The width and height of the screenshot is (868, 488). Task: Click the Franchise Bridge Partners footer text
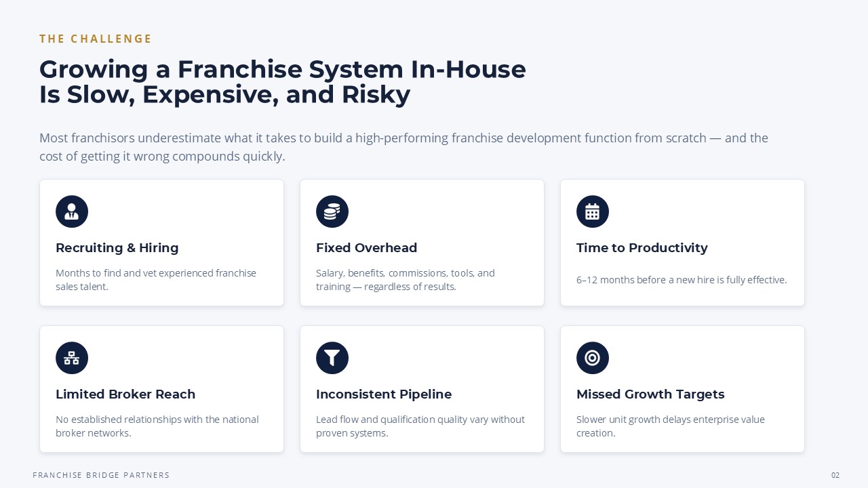(x=101, y=475)
